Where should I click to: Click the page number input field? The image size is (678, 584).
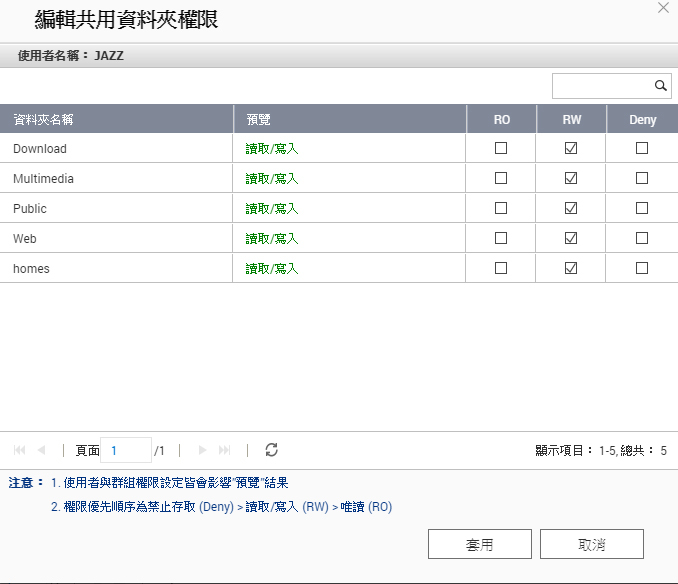130,450
